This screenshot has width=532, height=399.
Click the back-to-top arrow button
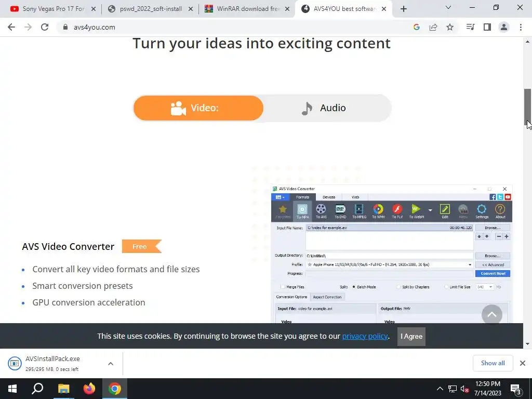pyautogui.click(x=492, y=314)
